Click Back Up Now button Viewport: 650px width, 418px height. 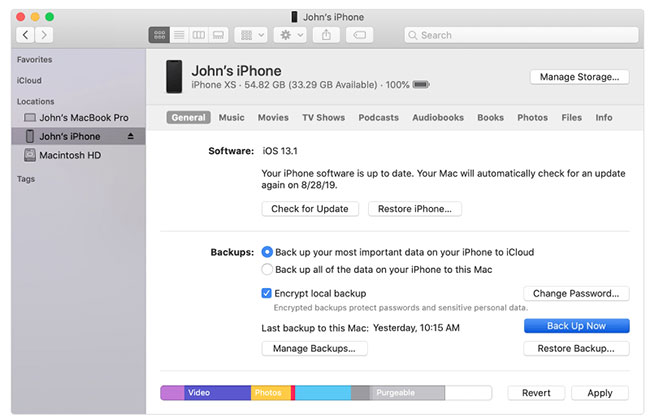pyautogui.click(x=577, y=326)
